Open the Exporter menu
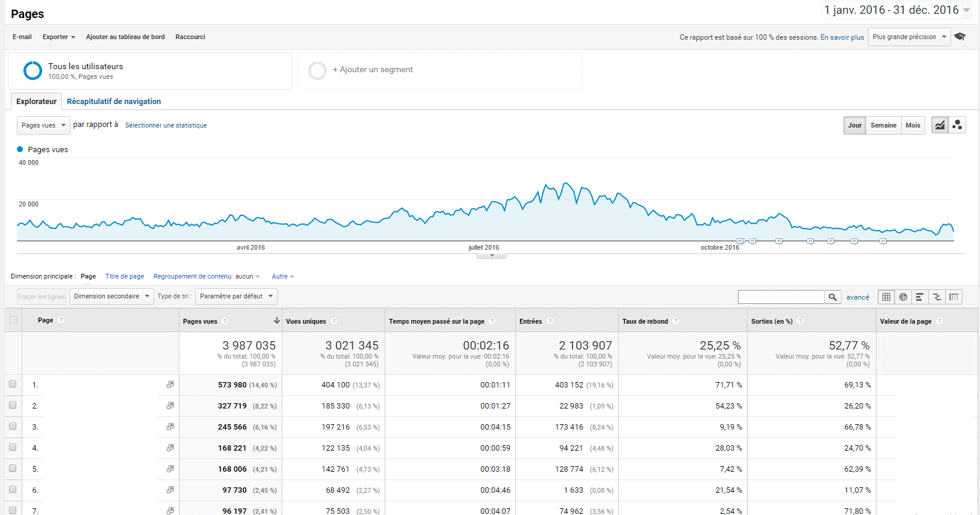The image size is (980, 515). (x=58, y=37)
